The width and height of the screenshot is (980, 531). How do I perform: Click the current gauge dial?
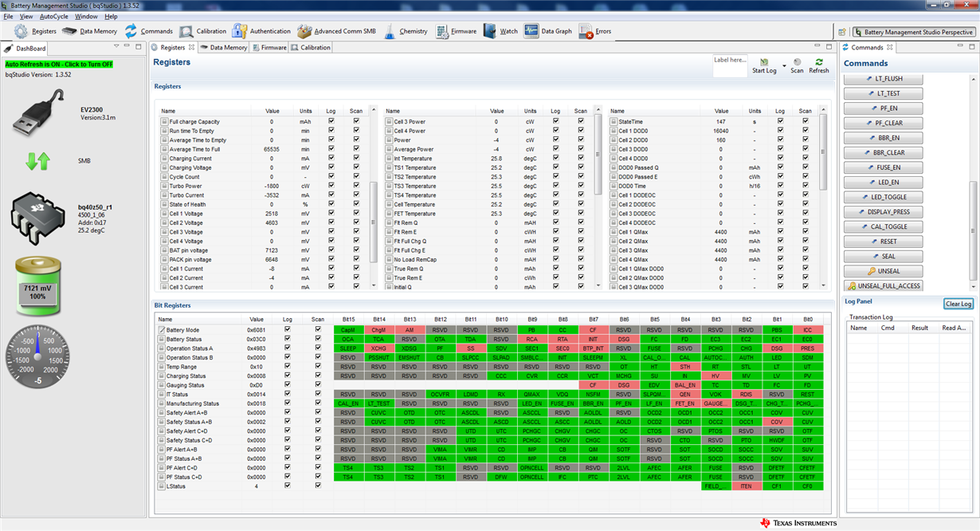[37, 356]
